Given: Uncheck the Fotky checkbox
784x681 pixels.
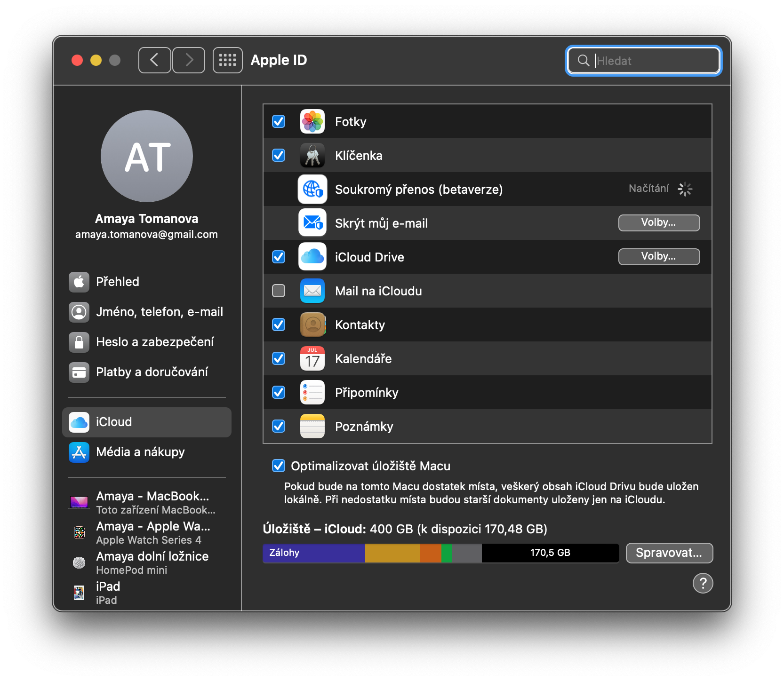Looking at the screenshot, I should pos(279,122).
